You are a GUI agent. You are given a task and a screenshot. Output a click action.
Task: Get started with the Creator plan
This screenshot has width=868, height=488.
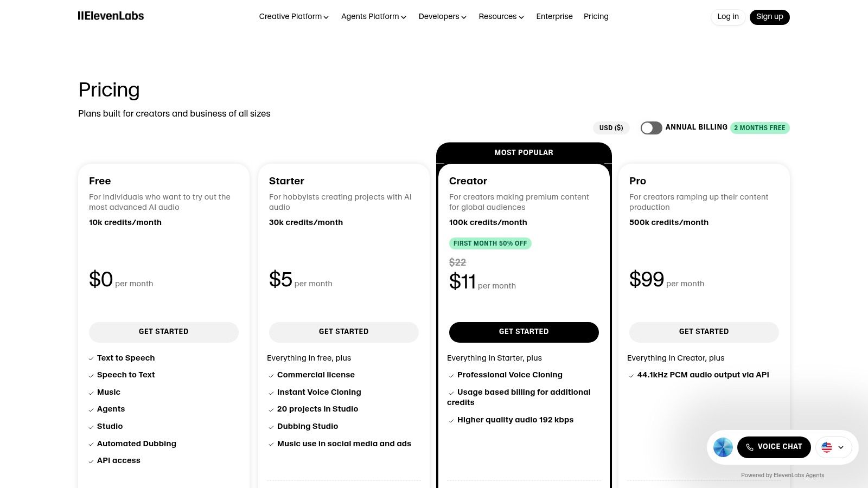tap(524, 332)
